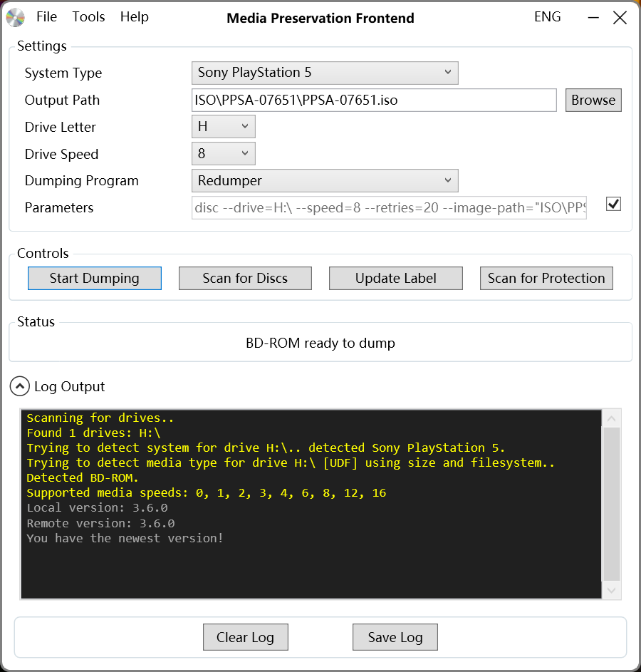Click log line 'Detected BD-ROM.'
The image size is (641, 672).
82,477
